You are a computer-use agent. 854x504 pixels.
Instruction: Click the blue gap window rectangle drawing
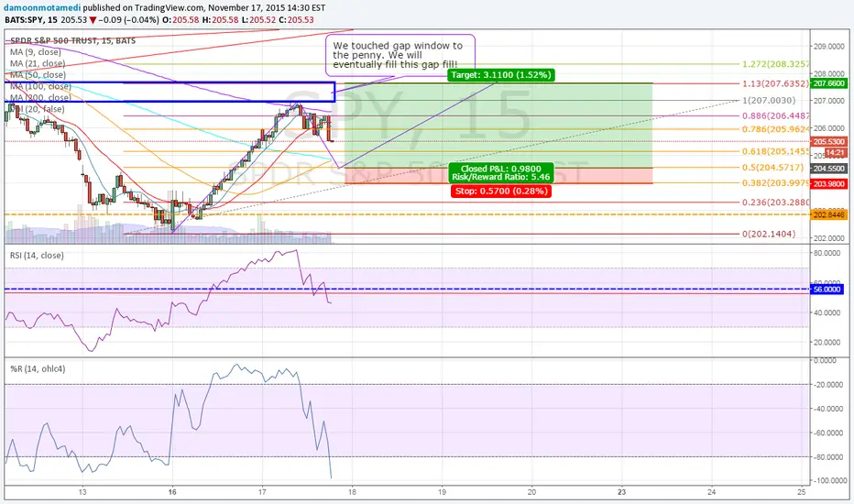point(169,92)
